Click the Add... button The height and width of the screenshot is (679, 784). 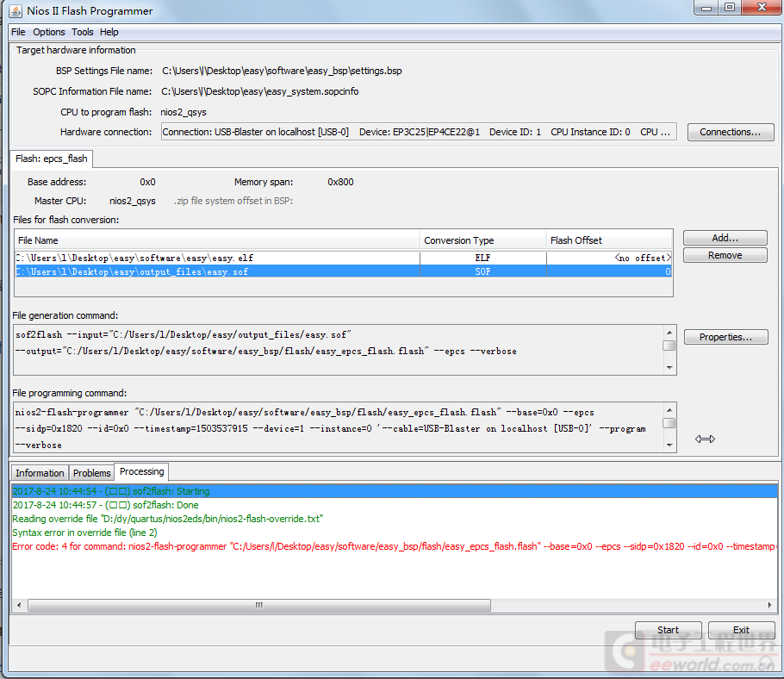click(x=725, y=238)
